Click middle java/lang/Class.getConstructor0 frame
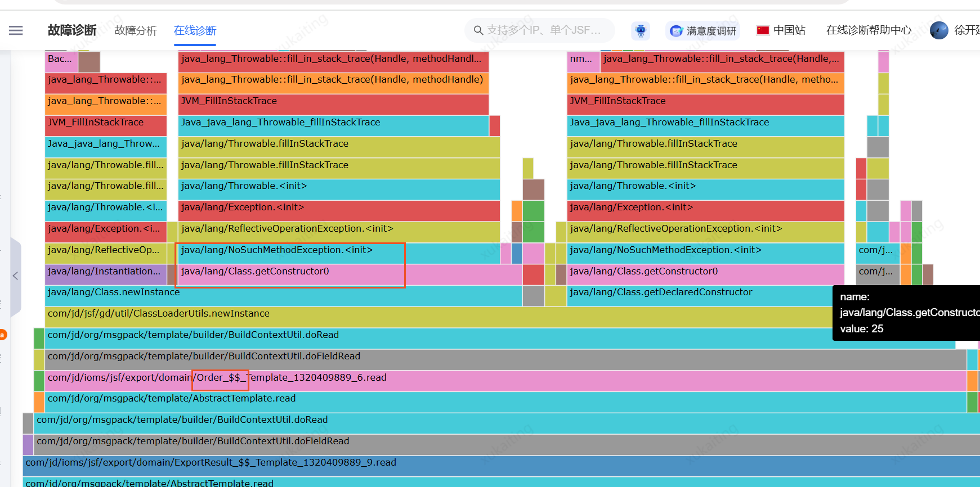 350,274
